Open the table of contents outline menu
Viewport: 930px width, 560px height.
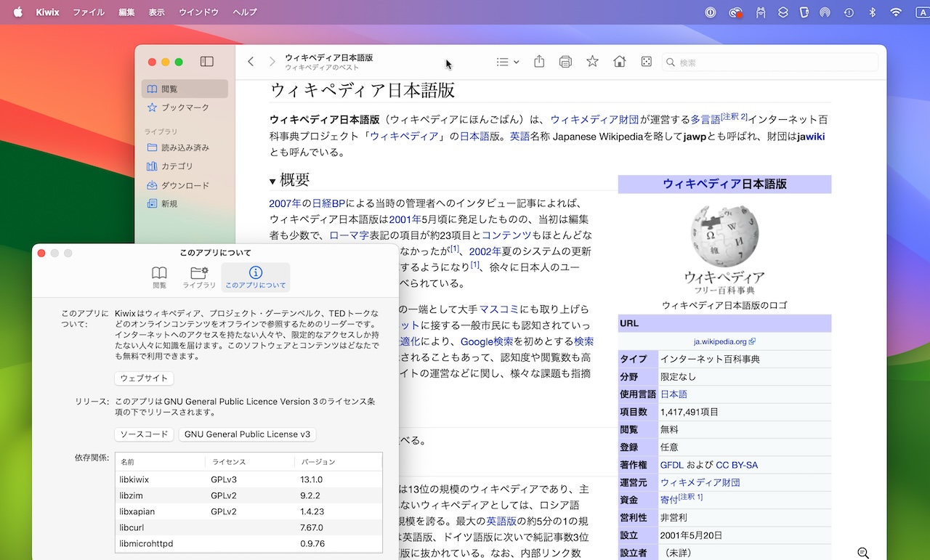[507, 62]
